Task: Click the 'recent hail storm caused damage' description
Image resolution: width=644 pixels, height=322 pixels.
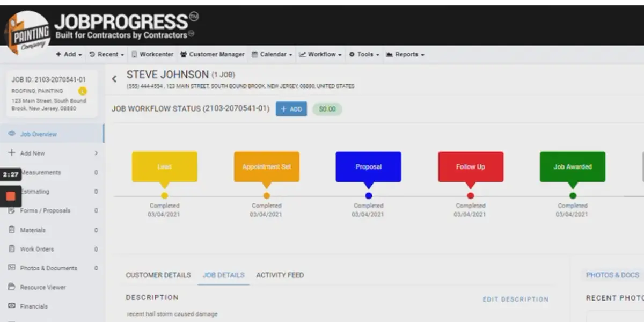Action: (x=172, y=314)
